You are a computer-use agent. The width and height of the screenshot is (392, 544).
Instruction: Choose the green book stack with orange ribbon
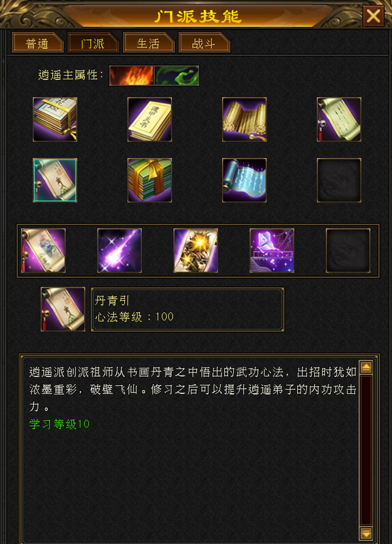(x=150, y=180)
